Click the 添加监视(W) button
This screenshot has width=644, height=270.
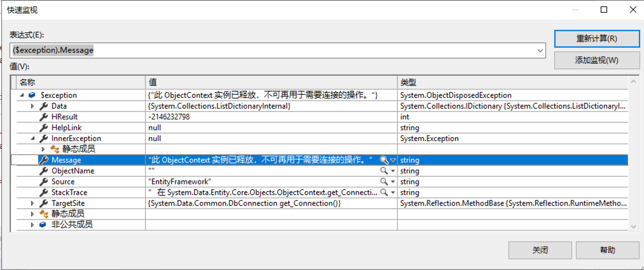[x=597, y=60]
